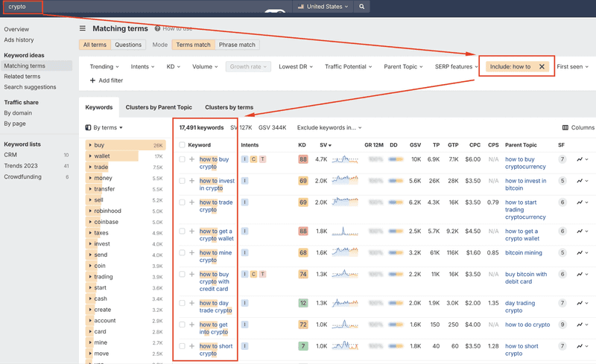Click the green KD 7 badge
The height and width of the screenshot is (364, 596).
tap(303, 346)
